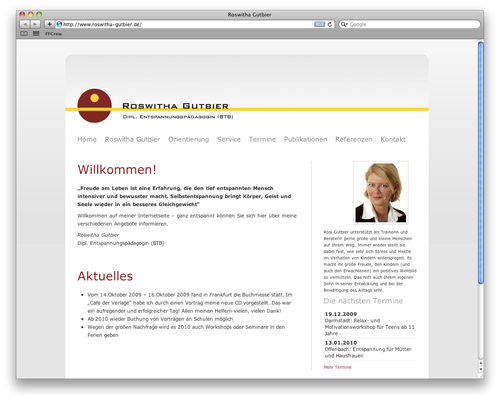Open the Referenzen navigation link

[354, 139]
